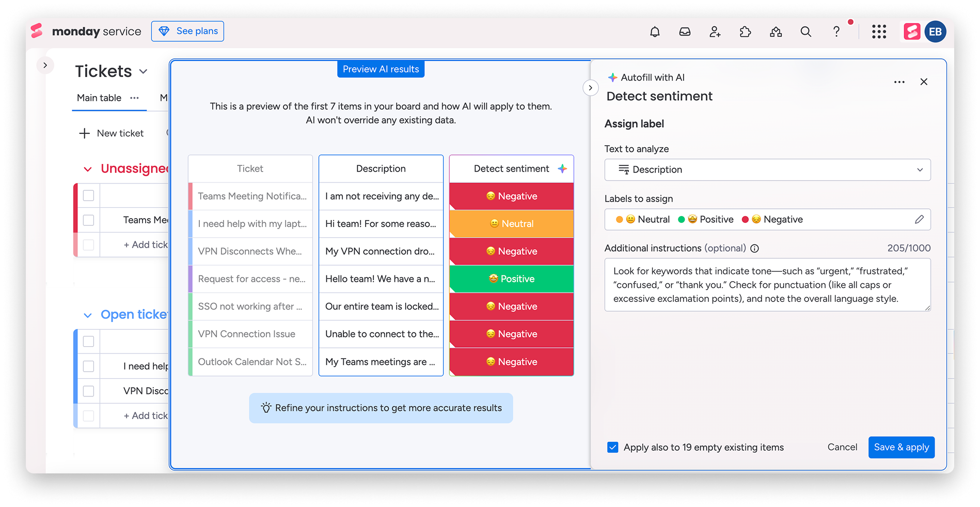Add a ticket in the Unassigned group
The width and height of the screenshot is (980, 507).
tap(146, 245)
